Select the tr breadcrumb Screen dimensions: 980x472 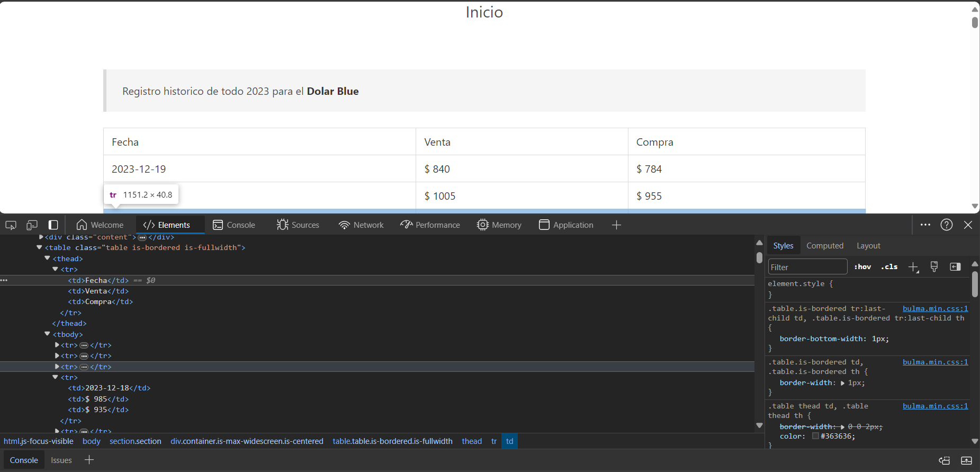[493, 441]
